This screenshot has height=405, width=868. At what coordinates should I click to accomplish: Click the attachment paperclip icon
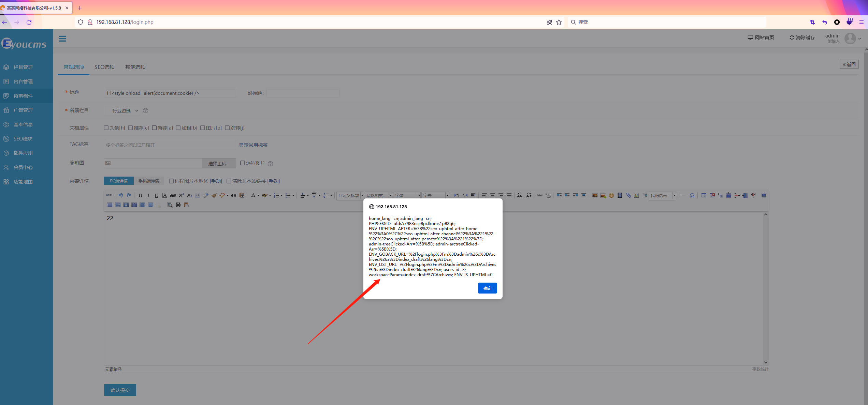628,195
